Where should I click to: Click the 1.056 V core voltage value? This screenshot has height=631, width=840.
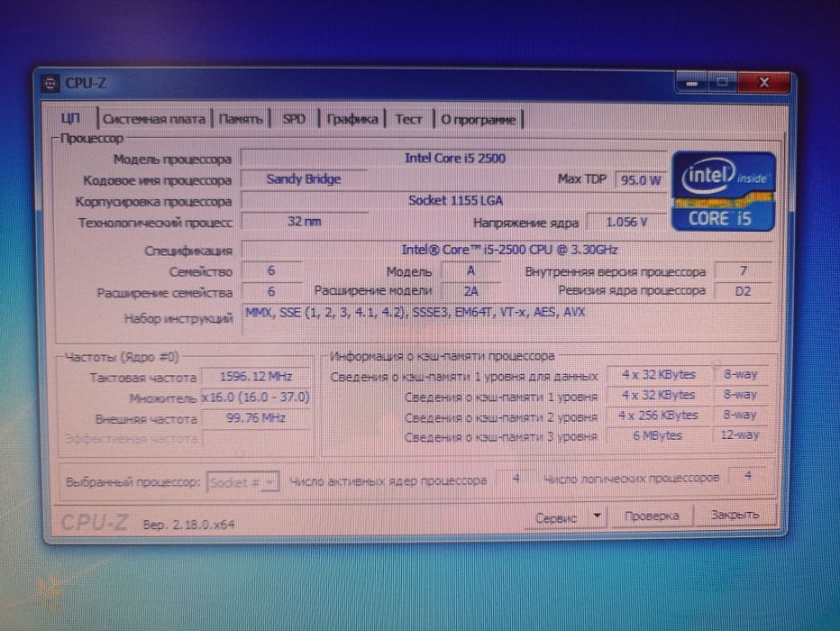tap(626, 222)
